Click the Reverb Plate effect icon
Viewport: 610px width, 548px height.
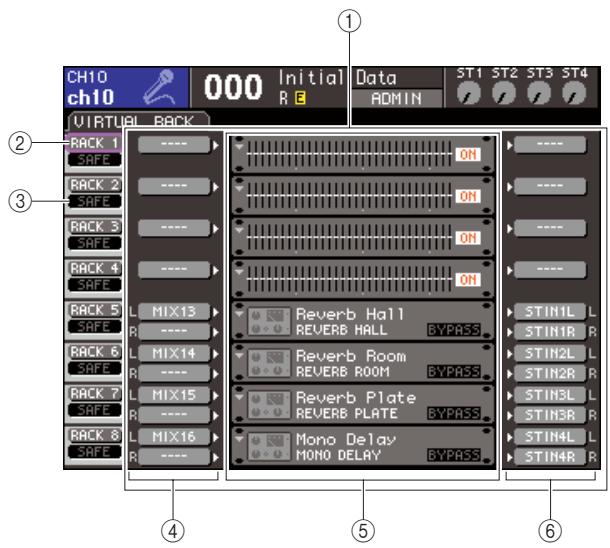269,405
